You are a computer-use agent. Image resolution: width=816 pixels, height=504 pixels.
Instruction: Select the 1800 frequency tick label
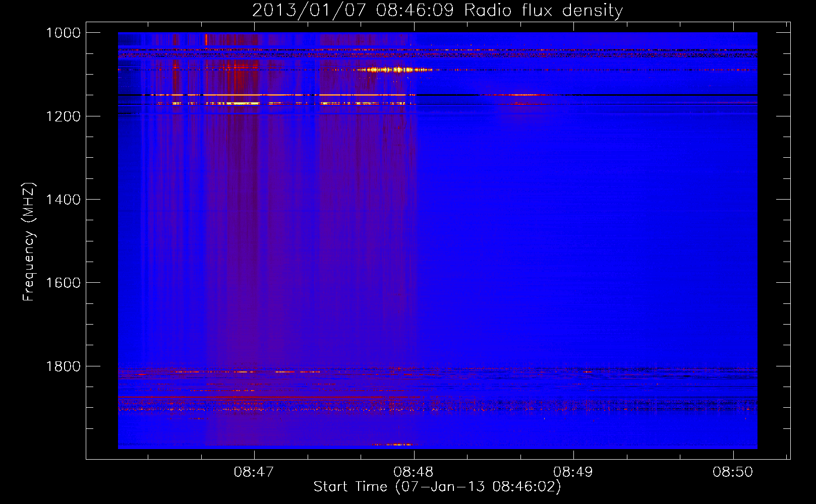[x=63, y=366]
